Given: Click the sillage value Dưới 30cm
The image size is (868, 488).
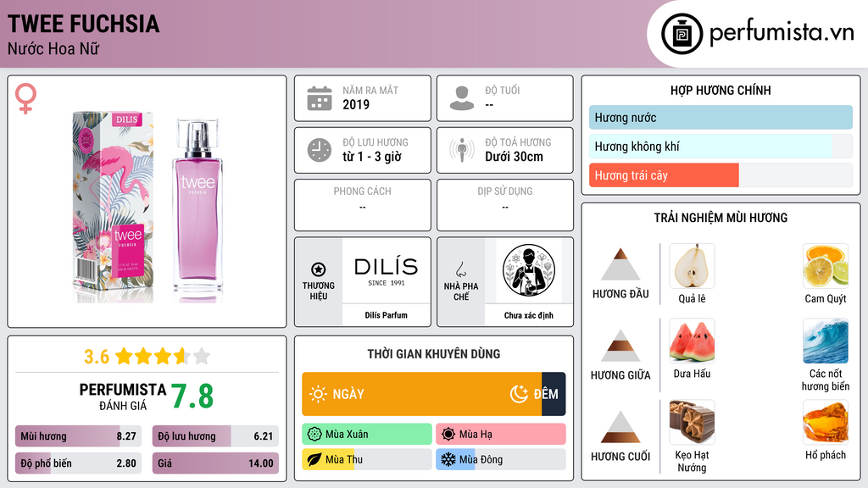Looking at the screenshot, I should point(514,157).
